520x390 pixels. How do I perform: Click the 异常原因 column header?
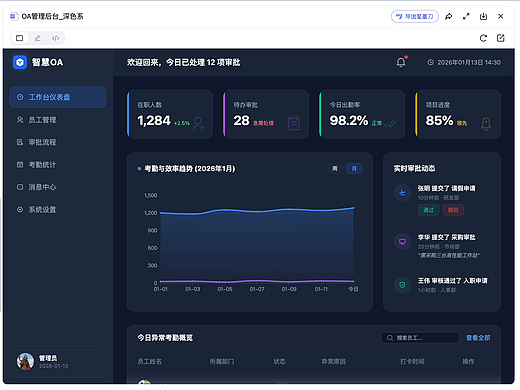pyautogui.click(x=333, y=361)
